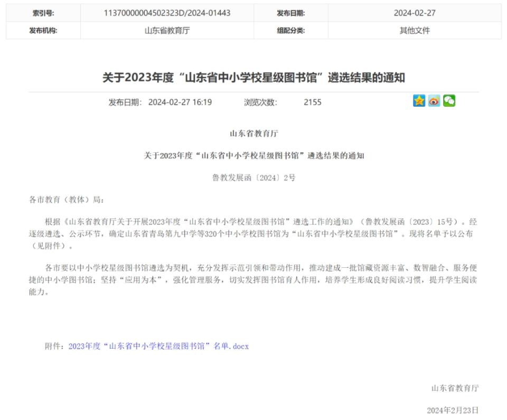Click the 浏览次数 label
507x420 pixels.
pos(260,102)
